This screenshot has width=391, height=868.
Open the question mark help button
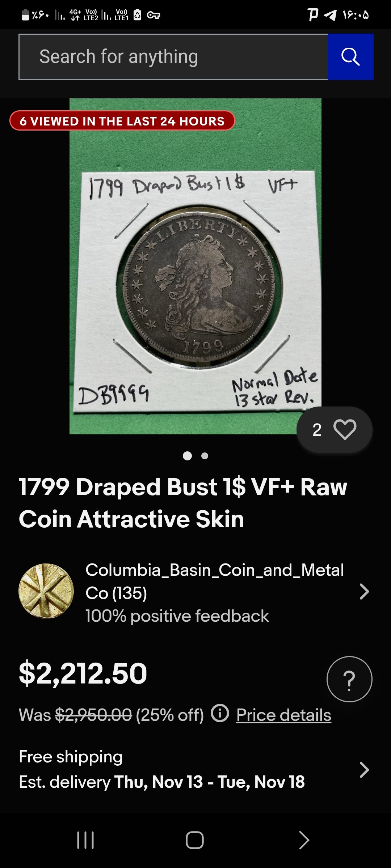[349, 679]
